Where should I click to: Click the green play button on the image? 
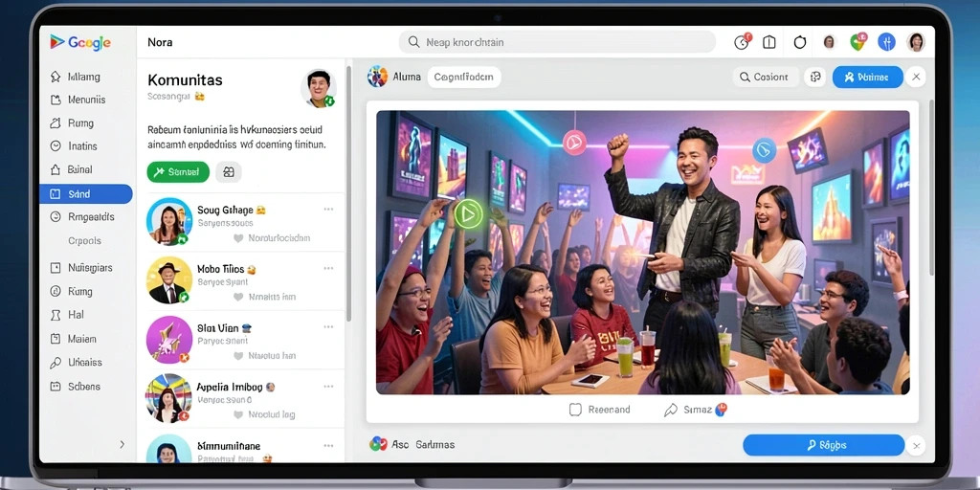(x=468, y=214)
